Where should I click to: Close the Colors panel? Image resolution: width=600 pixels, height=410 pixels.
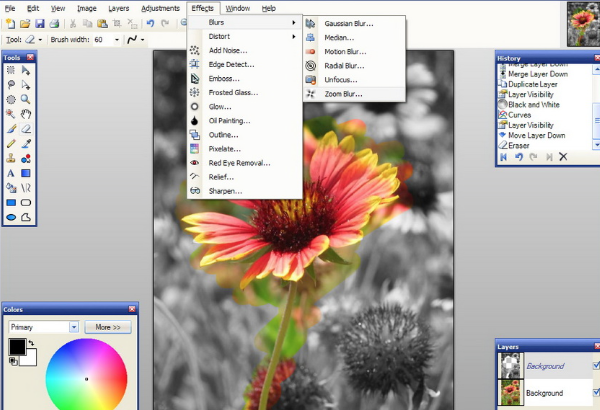coord(132,309)
